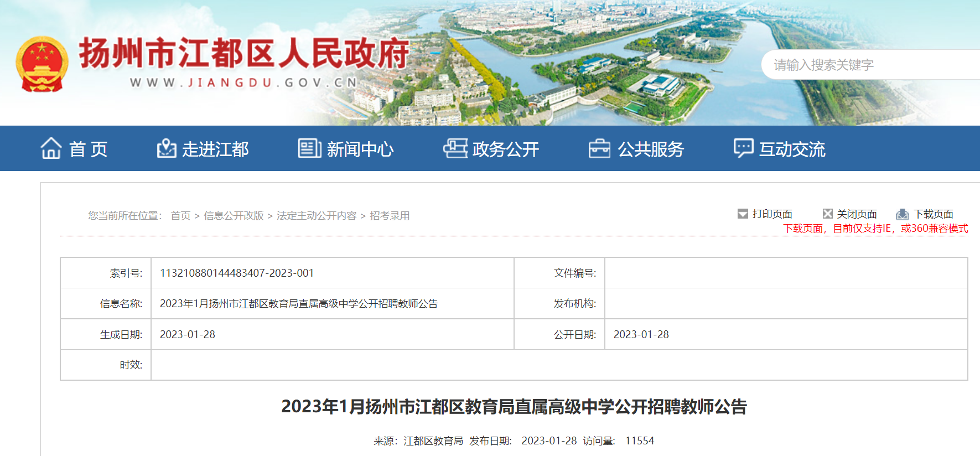Click the briefcase icon beside 公共服务
The image size is (980, 456).
pos(599,148)
